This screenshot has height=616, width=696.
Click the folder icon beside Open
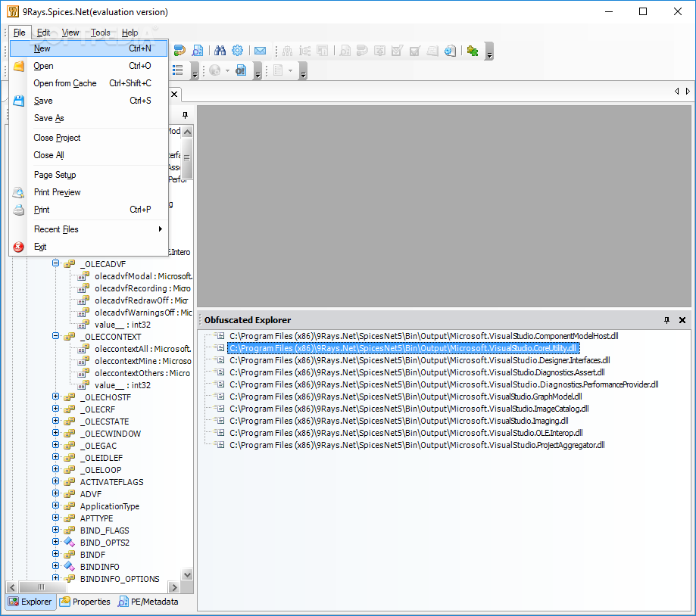[x=19, y=66]
